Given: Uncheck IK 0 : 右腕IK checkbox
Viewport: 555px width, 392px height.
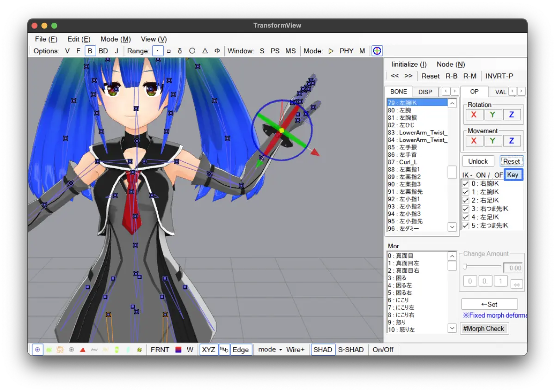Looking at the screenshot, I should point(466,184).
